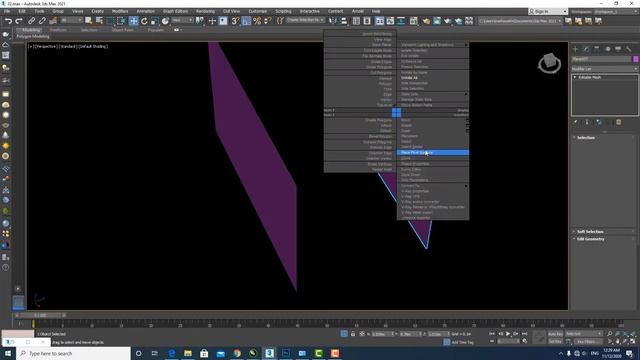Click the Polygon Modeling ribbon button

[33, 36]
